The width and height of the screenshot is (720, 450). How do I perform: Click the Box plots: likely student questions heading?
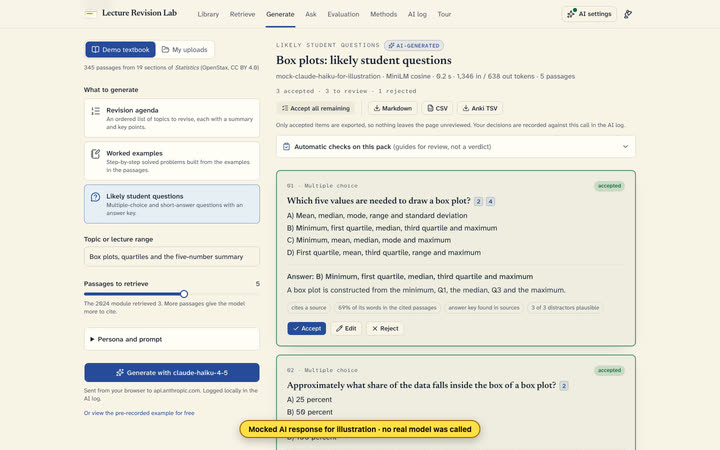pyautogui.click(x=364, y=60)
